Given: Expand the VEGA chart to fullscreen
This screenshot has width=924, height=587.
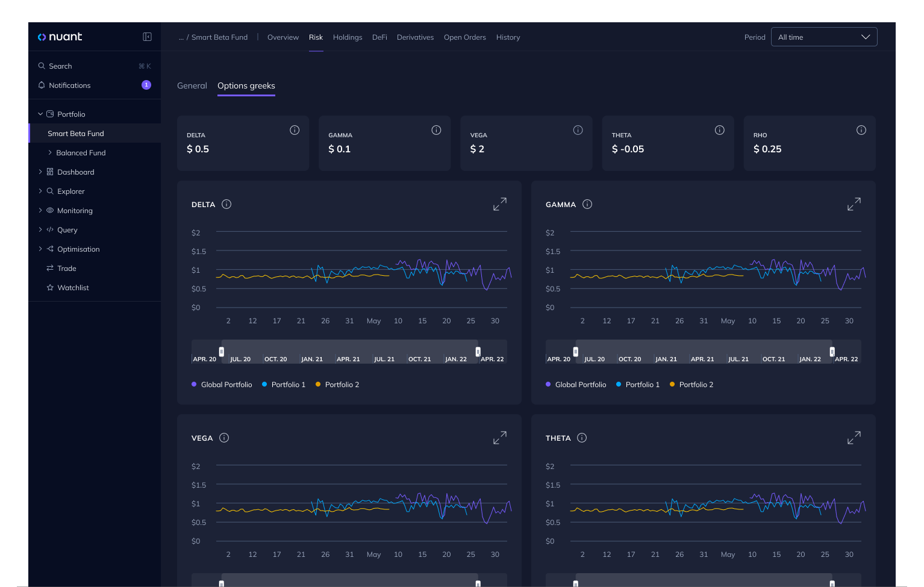Looking at the screenshot, I should [500, 438].
